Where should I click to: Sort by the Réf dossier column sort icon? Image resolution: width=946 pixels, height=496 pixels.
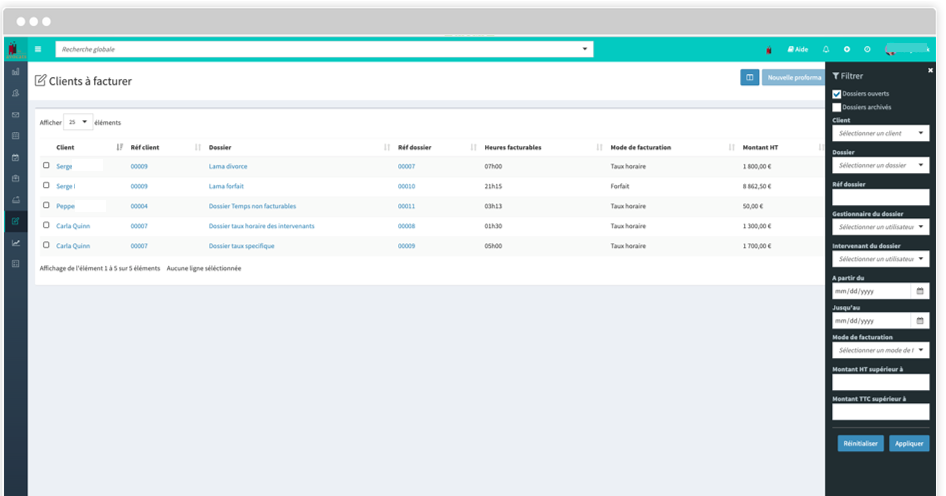(x=474, y=147)
